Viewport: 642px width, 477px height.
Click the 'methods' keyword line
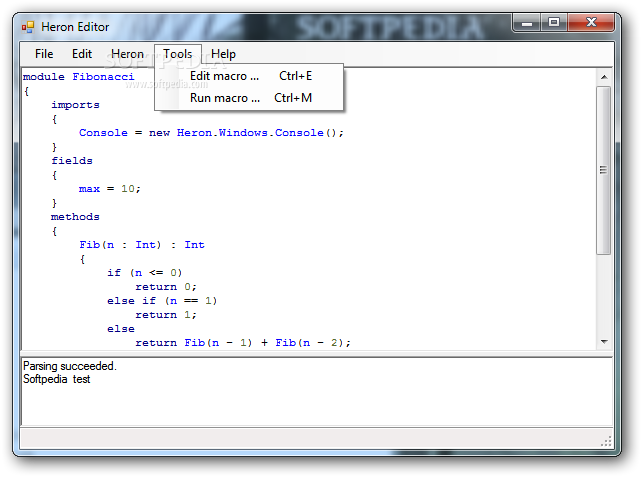75,217
